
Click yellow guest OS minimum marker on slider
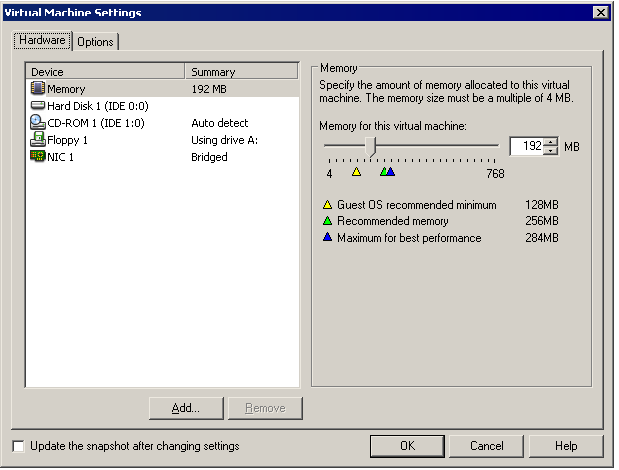pyautogui.click(x=356, y=172)
